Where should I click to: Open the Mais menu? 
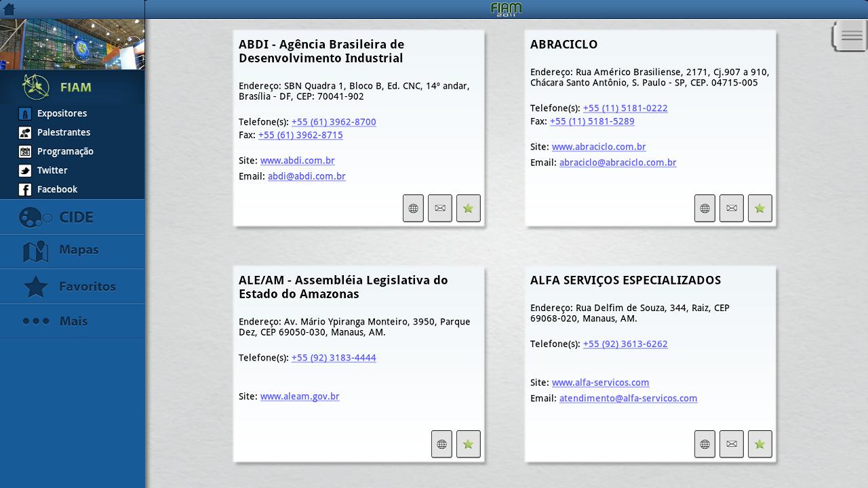coord(73,321)
